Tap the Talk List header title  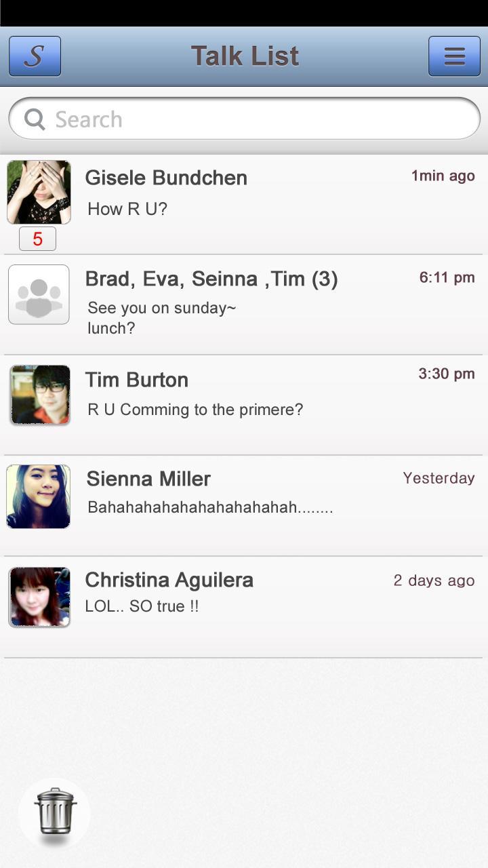(245, 56)
